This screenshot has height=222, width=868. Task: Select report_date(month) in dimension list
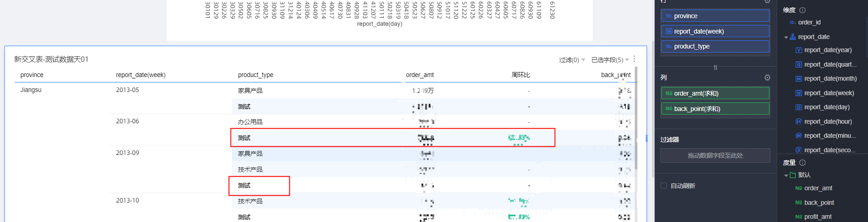[x=830, y=78]
